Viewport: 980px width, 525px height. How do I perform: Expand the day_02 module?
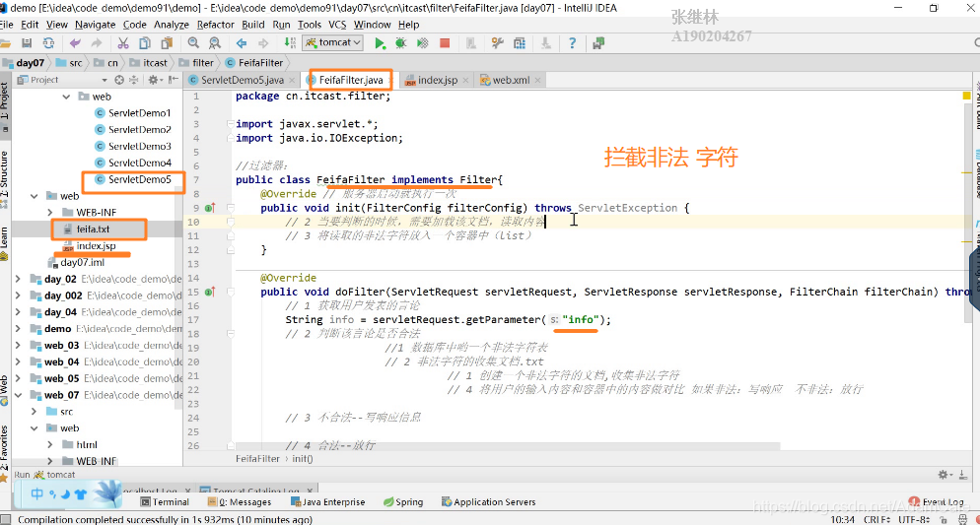(x=18, y=279)
